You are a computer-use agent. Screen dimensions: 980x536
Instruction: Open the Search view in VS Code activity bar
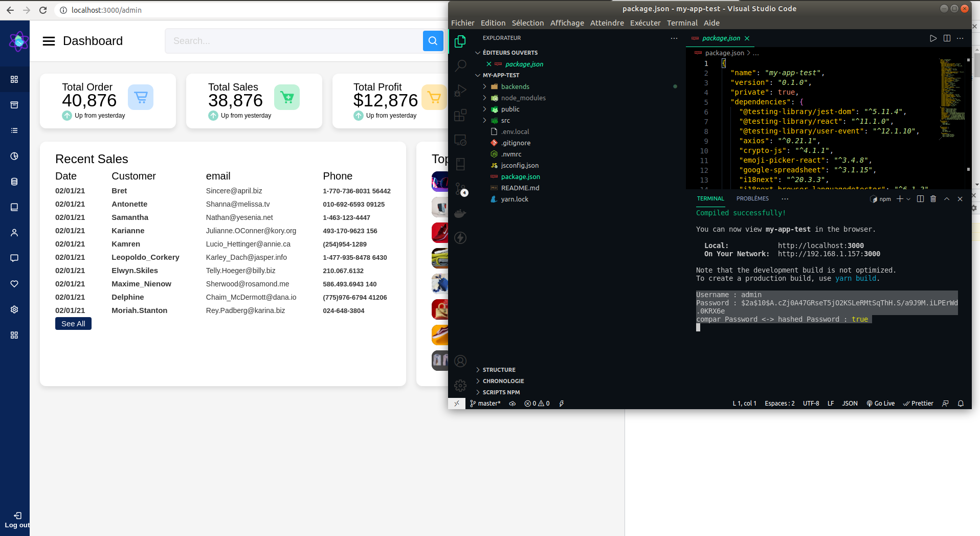click(x=460, y=65)
